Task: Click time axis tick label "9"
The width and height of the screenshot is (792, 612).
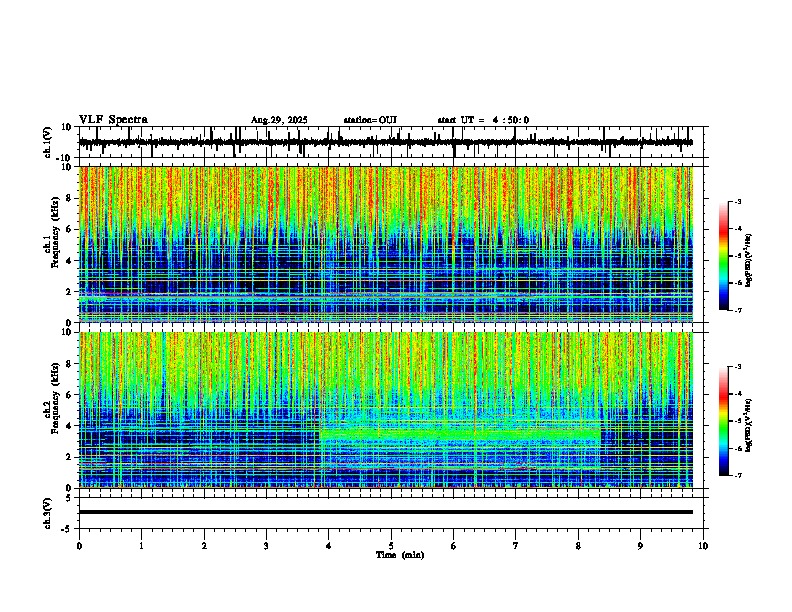Action: click(641, 546)
